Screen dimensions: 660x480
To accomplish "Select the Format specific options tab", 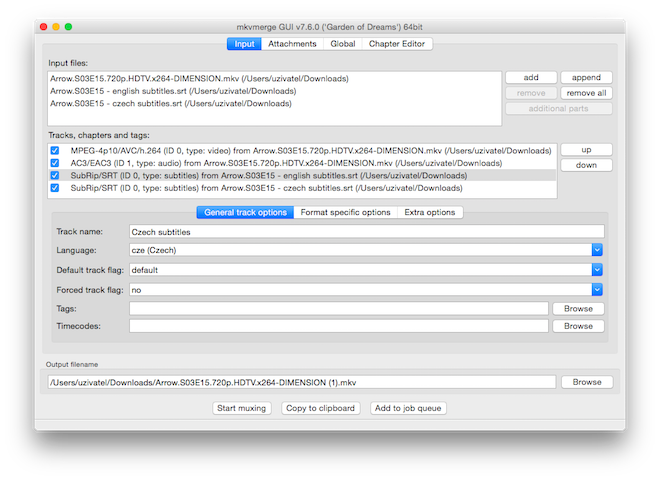I will tap(346, 212).
